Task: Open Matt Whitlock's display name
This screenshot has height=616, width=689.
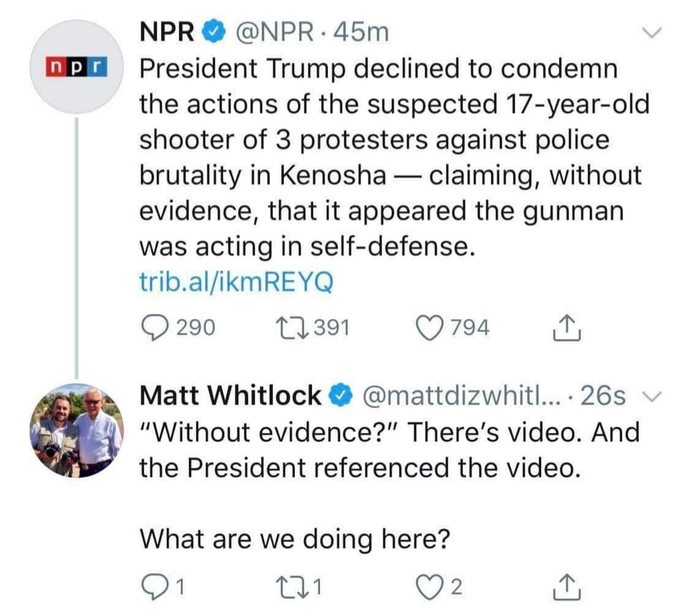Action: (x=230, y=395)
